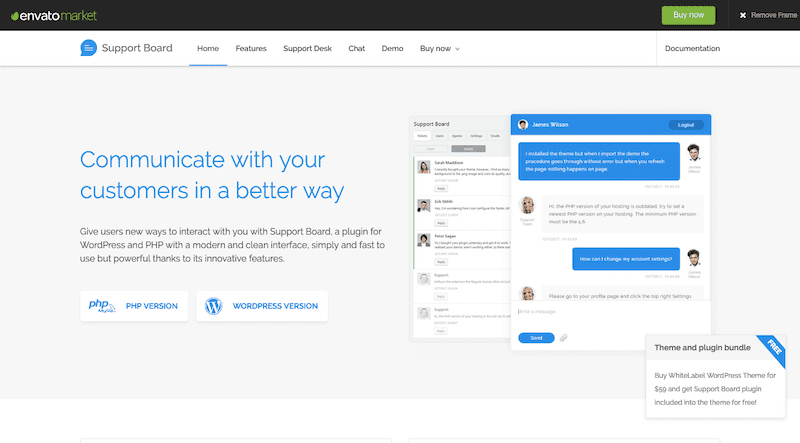The height and width of the screenshot is (443, 800).
Task: Click the headline Communicate with your customers
Action: (212, 175)
